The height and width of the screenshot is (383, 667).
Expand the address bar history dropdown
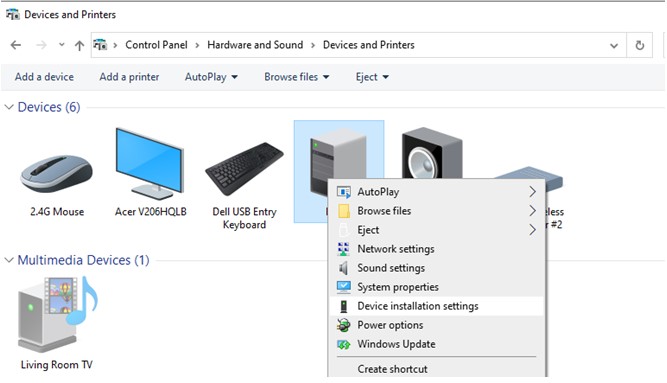[614, 46]
